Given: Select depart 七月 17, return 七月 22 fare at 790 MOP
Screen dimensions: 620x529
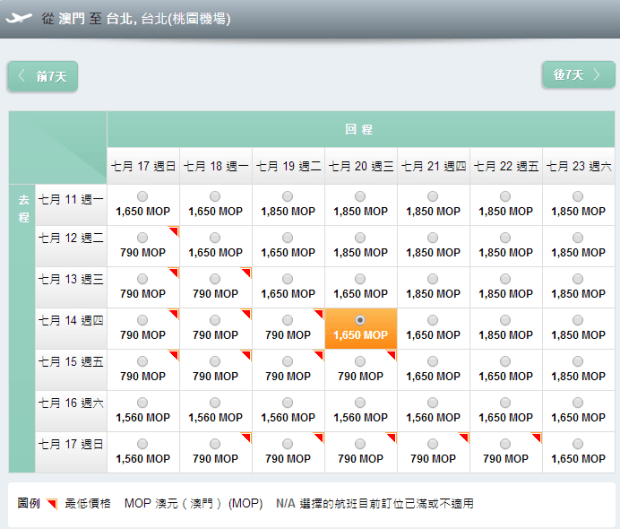Looking at the screenshot, I should click(x=505, y=444).
